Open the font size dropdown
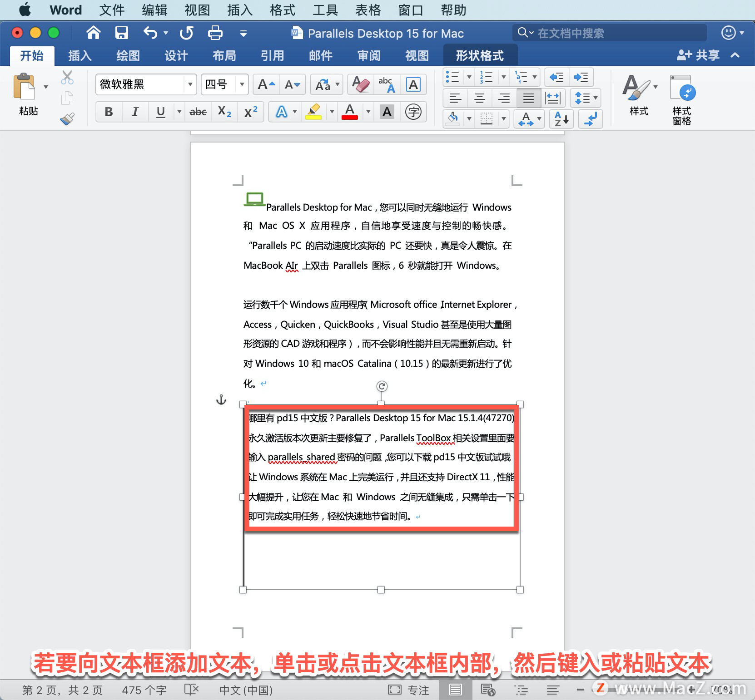755x700 pixels. 242,84
